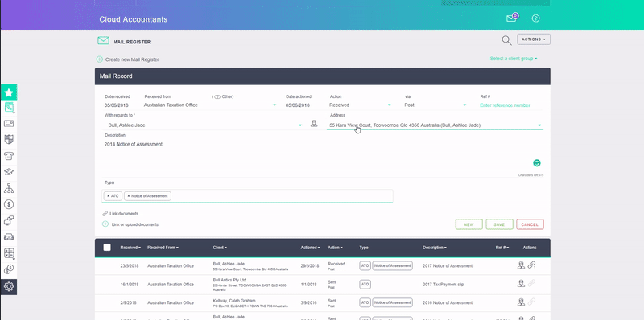Click the Ref # reference number field

pos(510,105)
